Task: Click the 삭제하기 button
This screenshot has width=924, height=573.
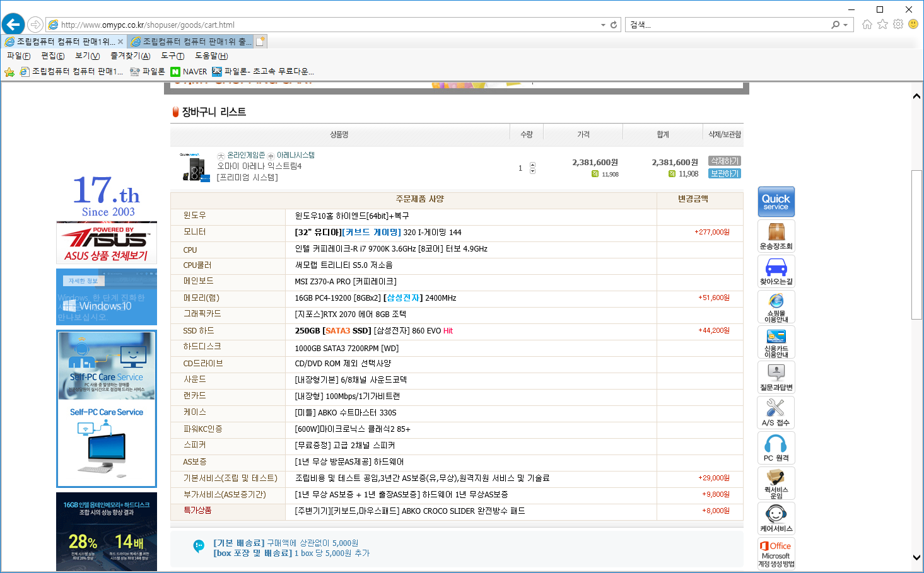Action: point(725,161)
